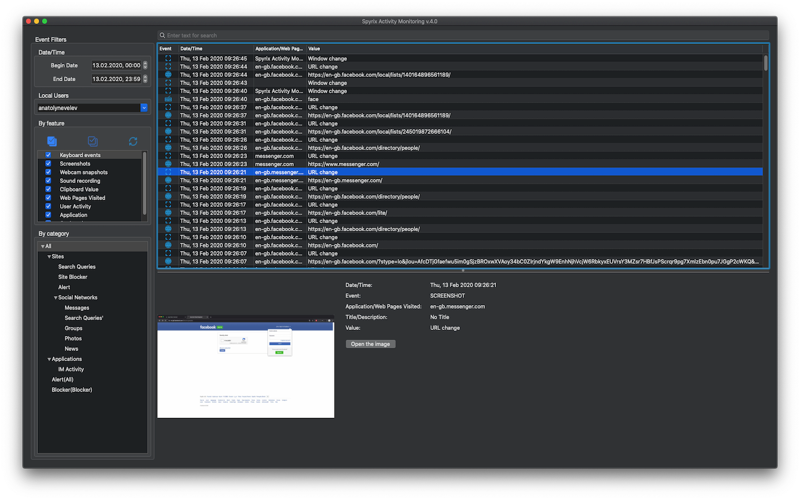800x500 pixels.
Task: Select screenshot icon of 09:26:23 URL change row
Action: pyautogui.click(x=168, y=156)
